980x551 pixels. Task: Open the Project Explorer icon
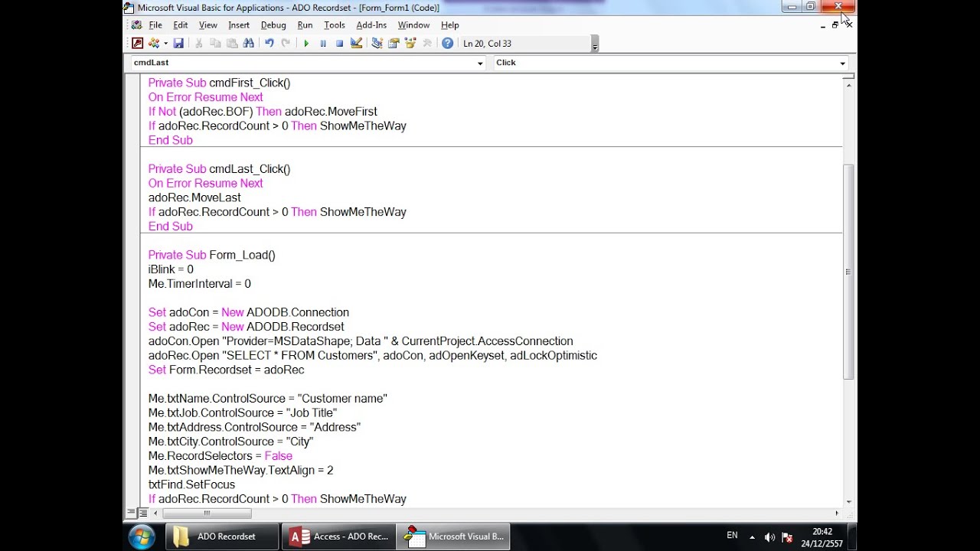(377, 44)
